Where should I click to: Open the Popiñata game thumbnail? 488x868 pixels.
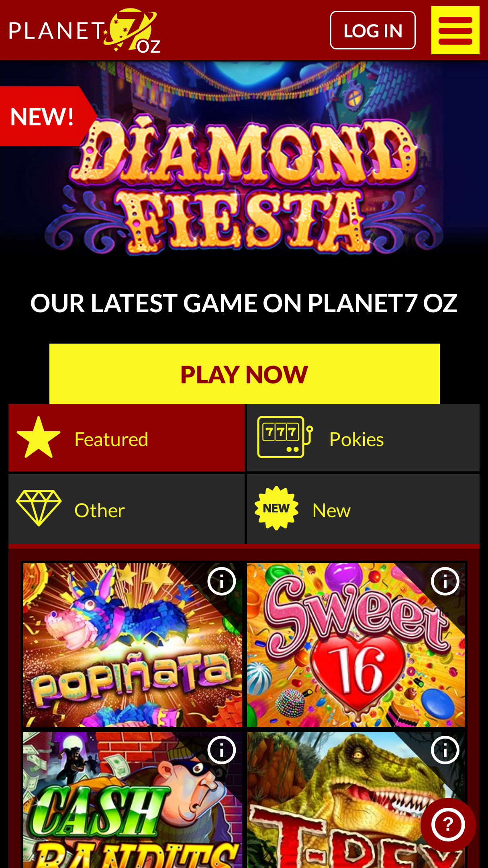point(133,645)
